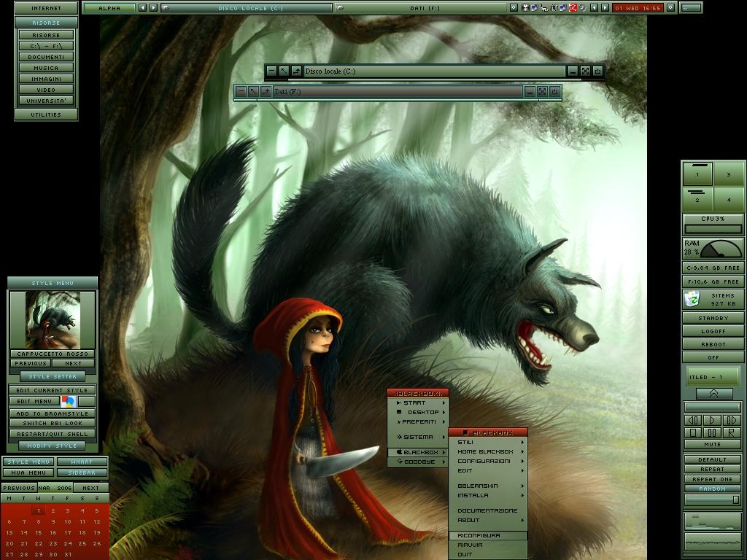Viewport: 747px width, 560px height.
Task: Play the track in the media player
Action: click(712, 420)
